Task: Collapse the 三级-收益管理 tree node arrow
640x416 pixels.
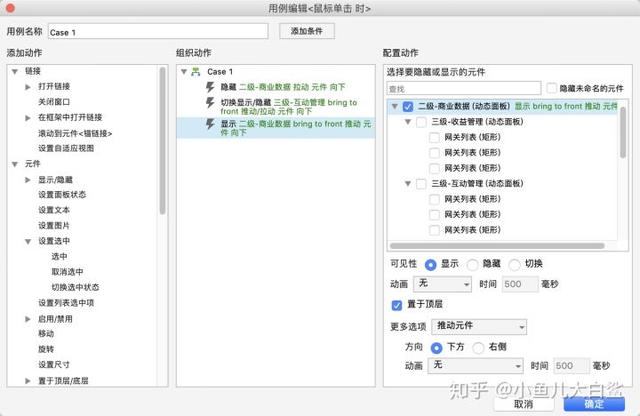Action: (408, 122)
